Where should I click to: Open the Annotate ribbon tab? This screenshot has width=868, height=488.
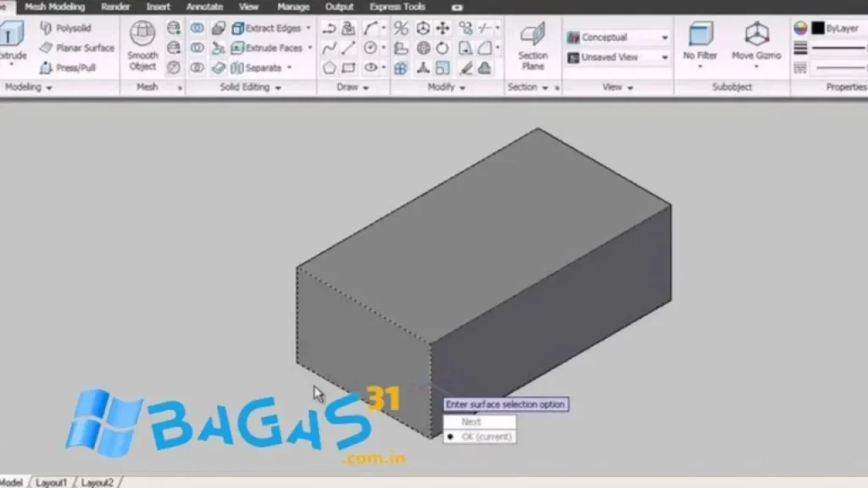[x=204, y=7]
